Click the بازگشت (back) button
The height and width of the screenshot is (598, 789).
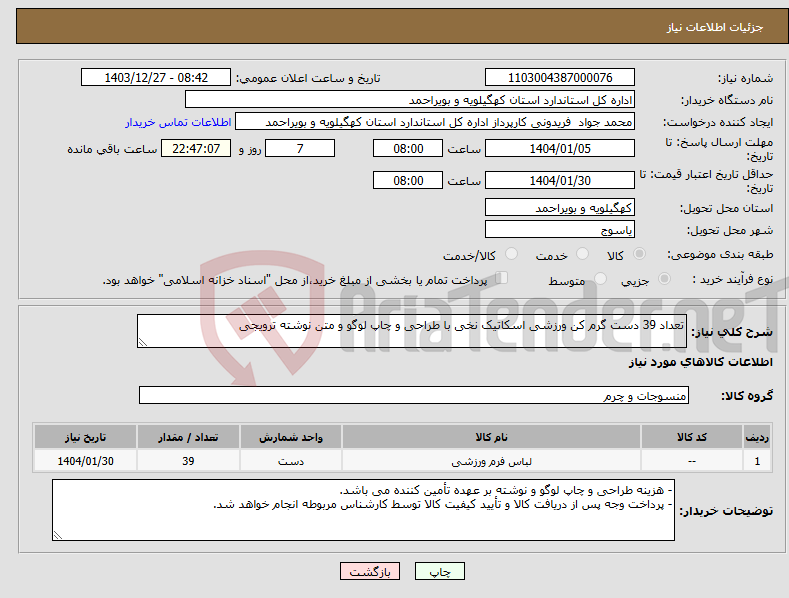[370, 571]
